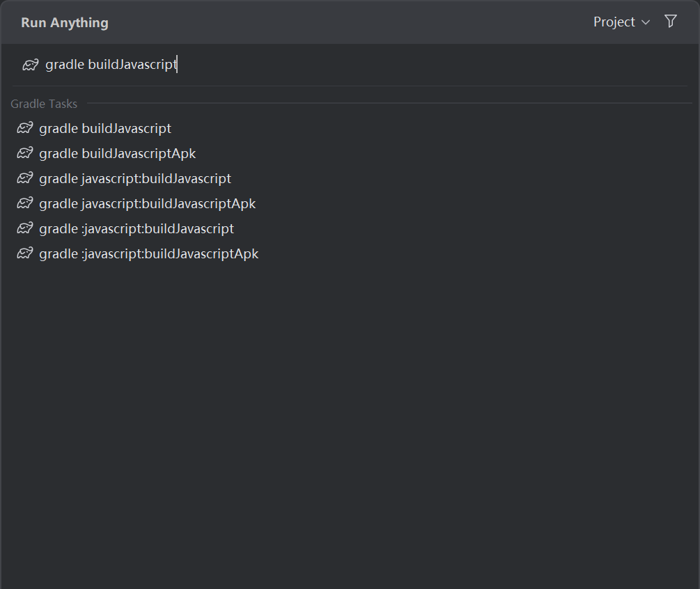This screenshot has height=589, width=700.
Task: Click the chevron next to Project
Action: coord(646,22)
